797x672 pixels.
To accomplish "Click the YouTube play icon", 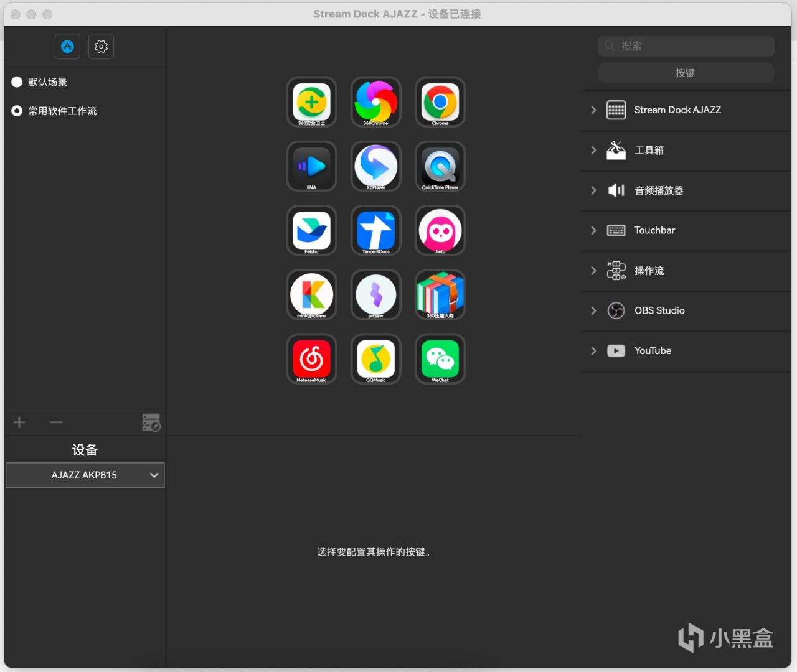I will tap(616, 351).
